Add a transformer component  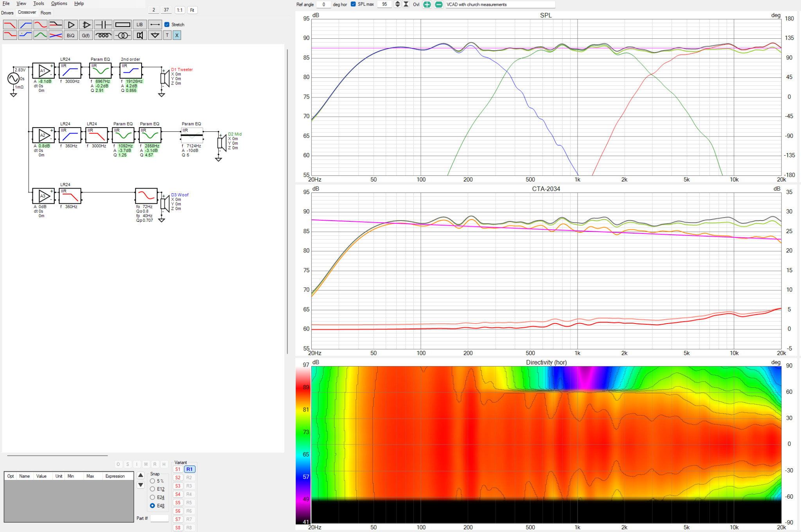click(122, 35)
